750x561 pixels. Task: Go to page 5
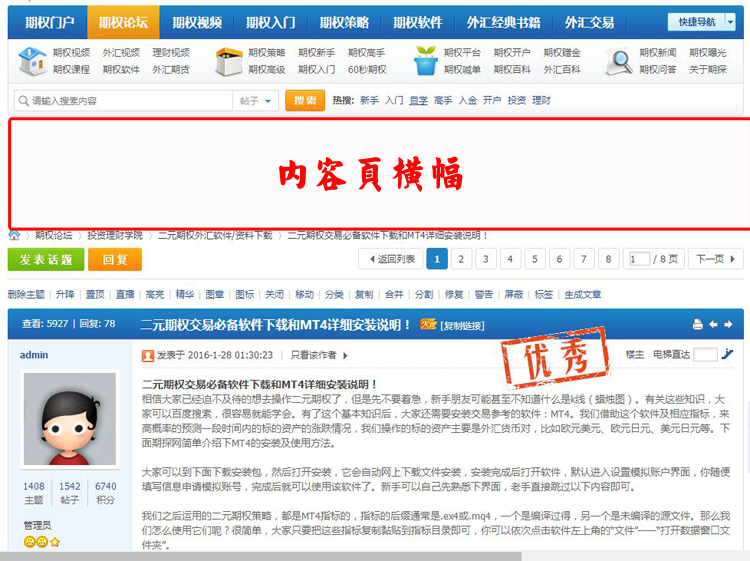[x=535, y=259]
